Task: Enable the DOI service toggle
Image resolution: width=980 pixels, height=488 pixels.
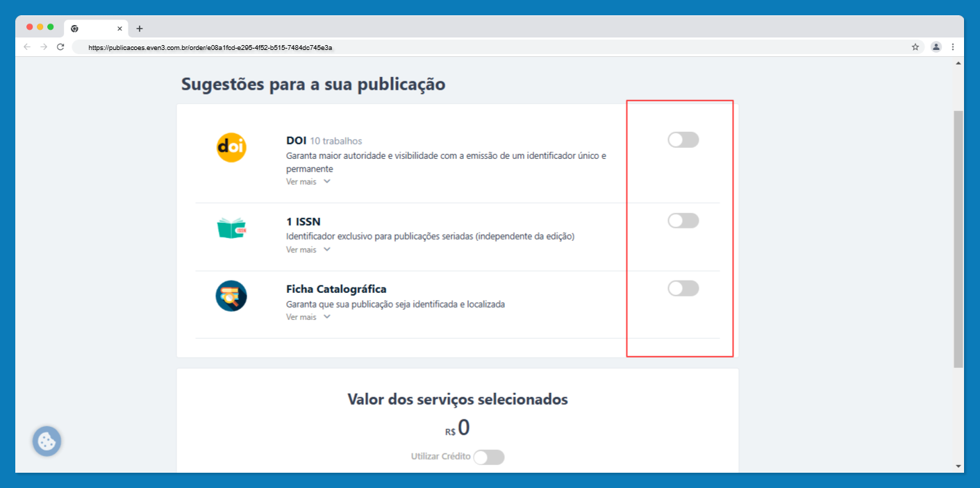Action: tap(683, 140)
